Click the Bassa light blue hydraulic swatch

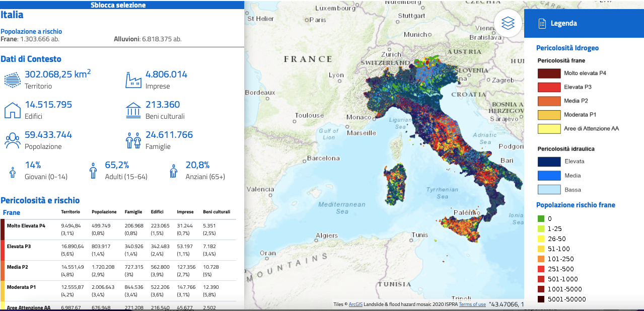549,190
